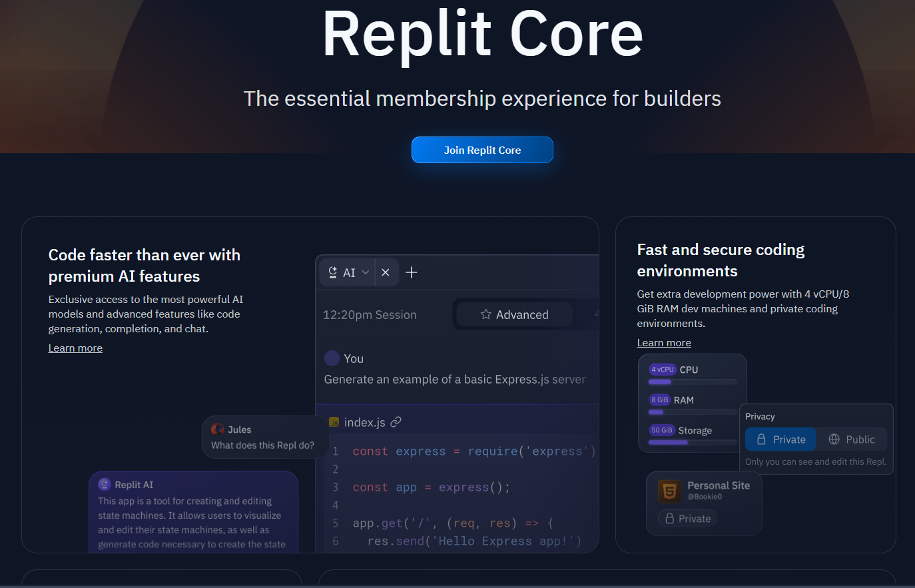Click the HTML5 Personal Site icon
The image size is (915, 588).
click(669, 491)
